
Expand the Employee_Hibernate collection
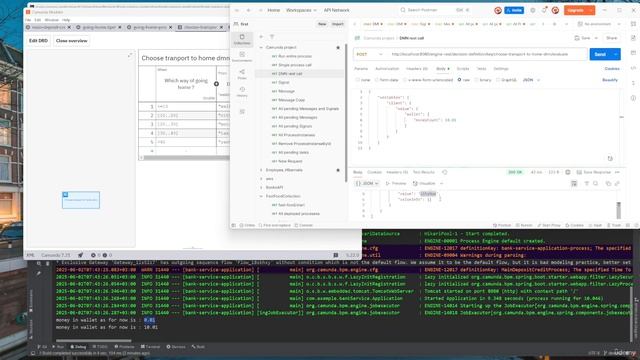click(261, 170)
